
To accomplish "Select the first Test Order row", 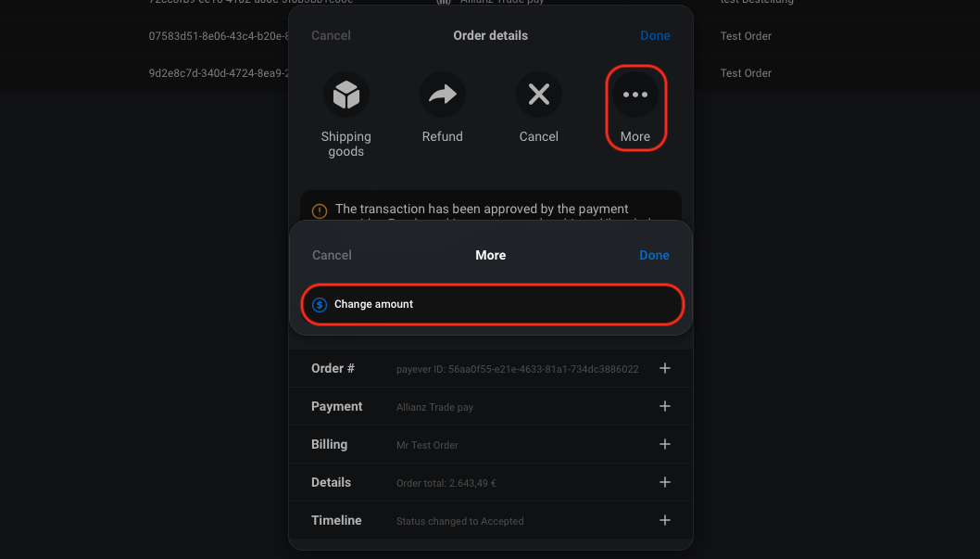I will [x=746, y=36].
